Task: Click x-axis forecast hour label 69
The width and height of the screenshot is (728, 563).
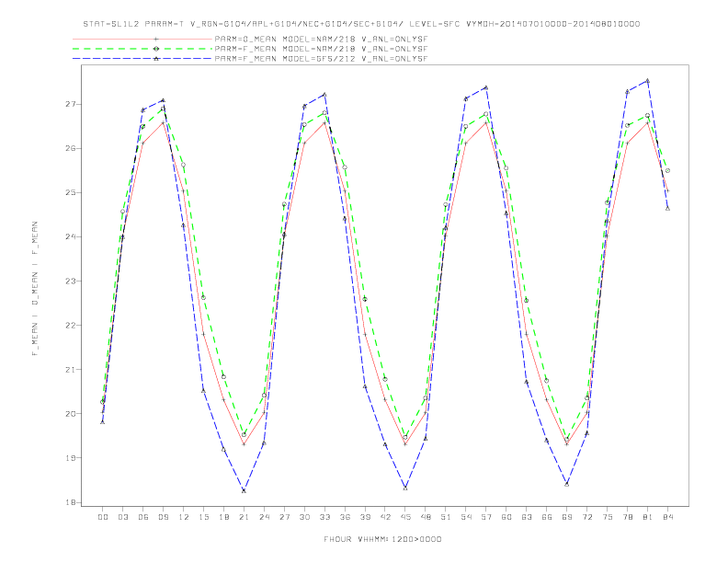Action: [x=567, y=517]
